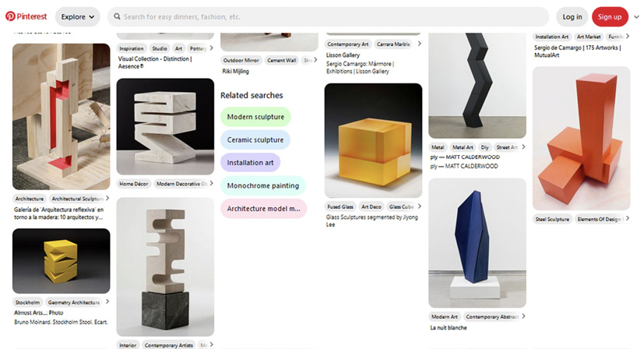Click the Pinterest logo icon
The width and height of the screenshot is (644, 349).
tap(10, 16)
